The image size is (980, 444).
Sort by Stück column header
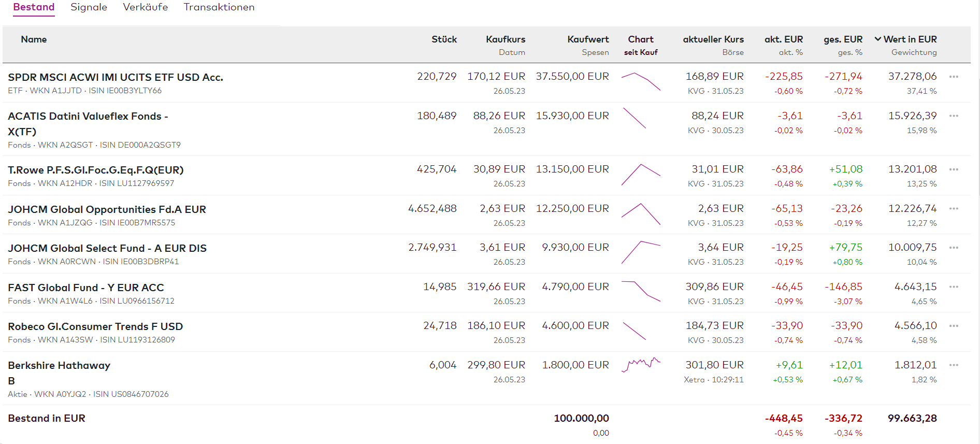pyautogui.click(x=444, y=39)
